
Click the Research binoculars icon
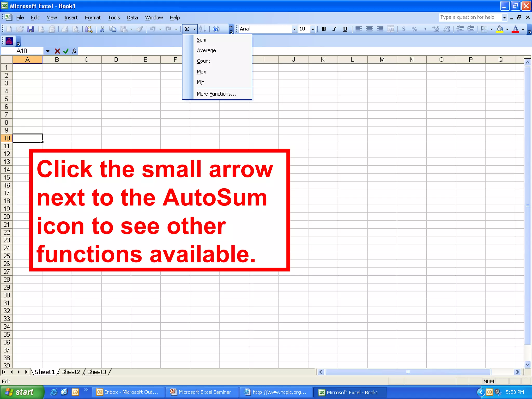(89, 29)
